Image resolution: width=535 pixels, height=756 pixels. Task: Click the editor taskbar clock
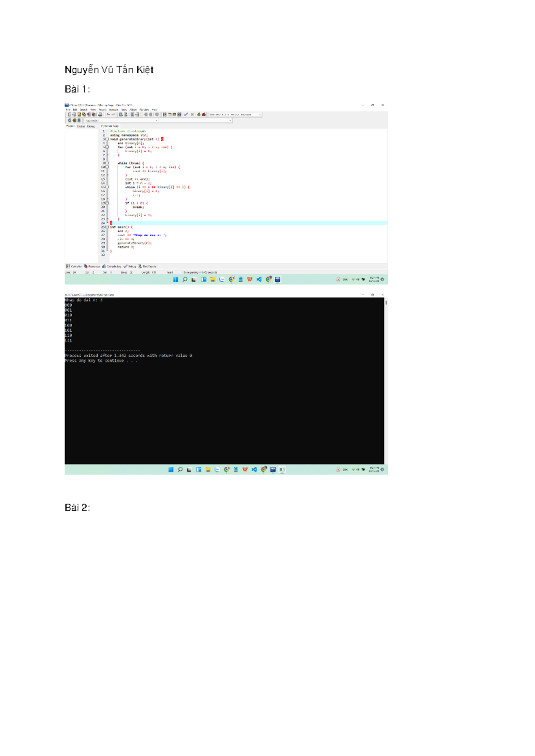click(x=374, y=280)
